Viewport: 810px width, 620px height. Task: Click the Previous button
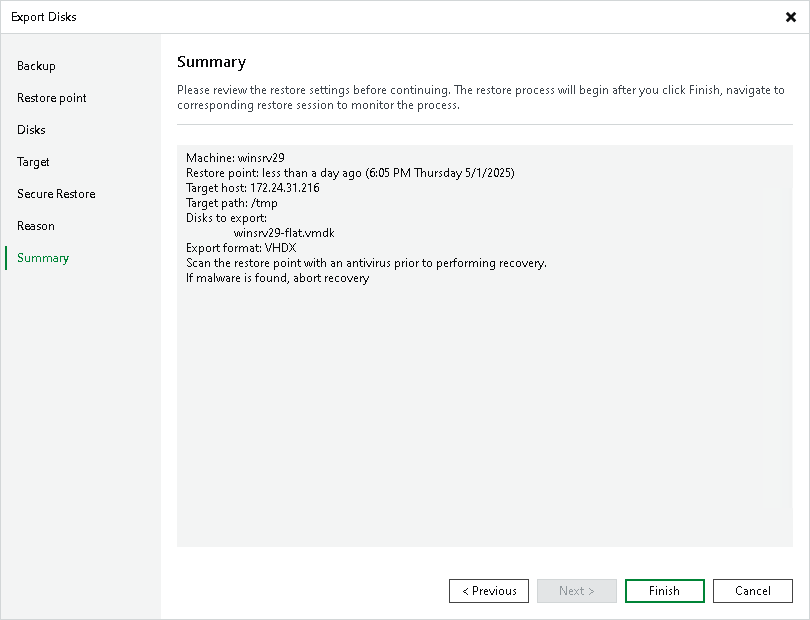tap(489, 591)
